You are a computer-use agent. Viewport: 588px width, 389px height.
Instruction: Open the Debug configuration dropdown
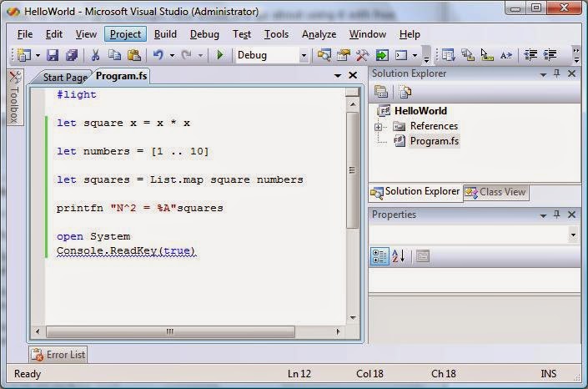(x=304, y=56)
